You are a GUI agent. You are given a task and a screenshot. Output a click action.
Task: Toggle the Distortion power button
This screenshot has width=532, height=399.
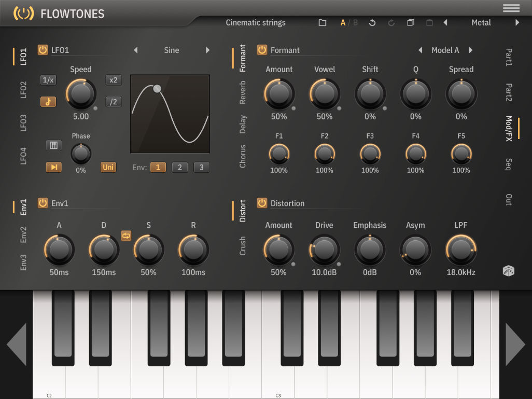(x=262, y=203)
